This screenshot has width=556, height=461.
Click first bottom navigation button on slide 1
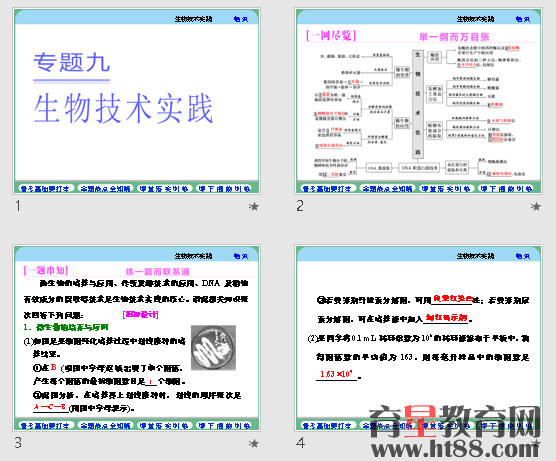point(45,189)
